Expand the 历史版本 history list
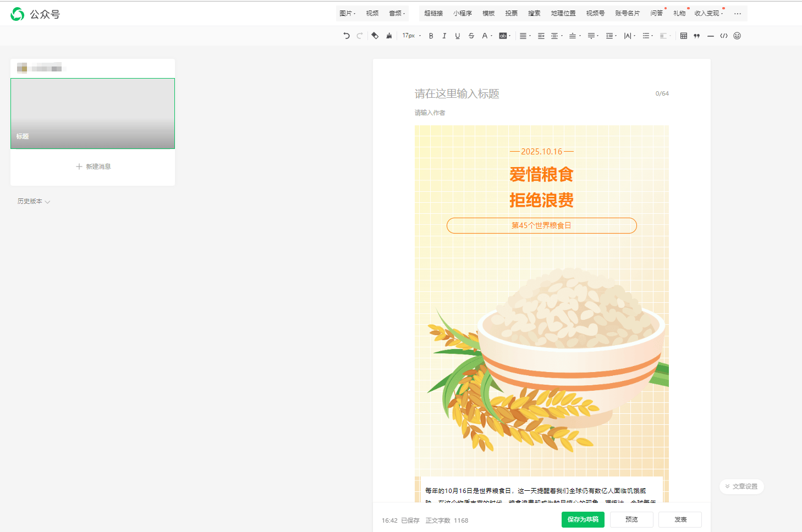Screen dimensions: 802x532 (x=34, y=202)
